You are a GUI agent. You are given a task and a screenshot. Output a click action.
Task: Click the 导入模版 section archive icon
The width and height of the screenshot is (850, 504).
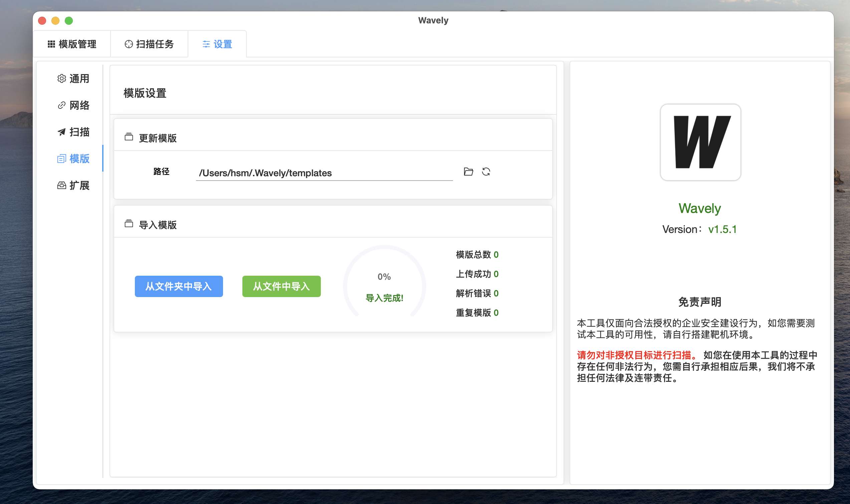click(x=129, y=224)
